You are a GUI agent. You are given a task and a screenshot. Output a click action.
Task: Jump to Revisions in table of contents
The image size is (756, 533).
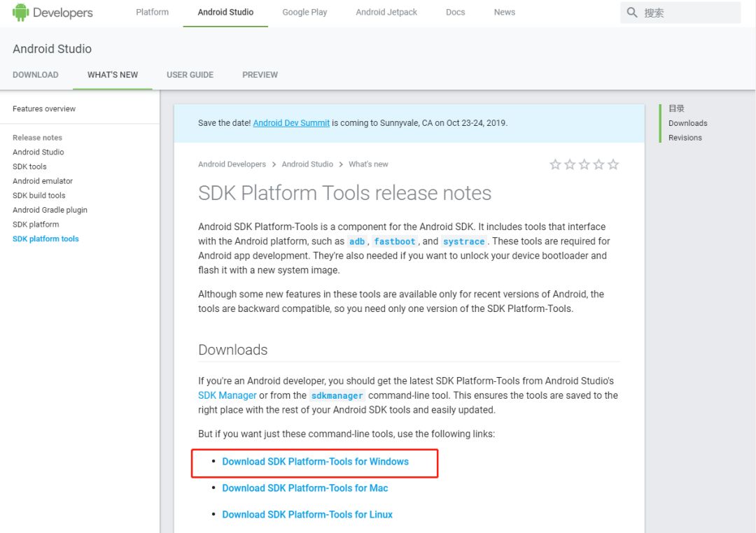pyautogui.click(x=685, y=138)
